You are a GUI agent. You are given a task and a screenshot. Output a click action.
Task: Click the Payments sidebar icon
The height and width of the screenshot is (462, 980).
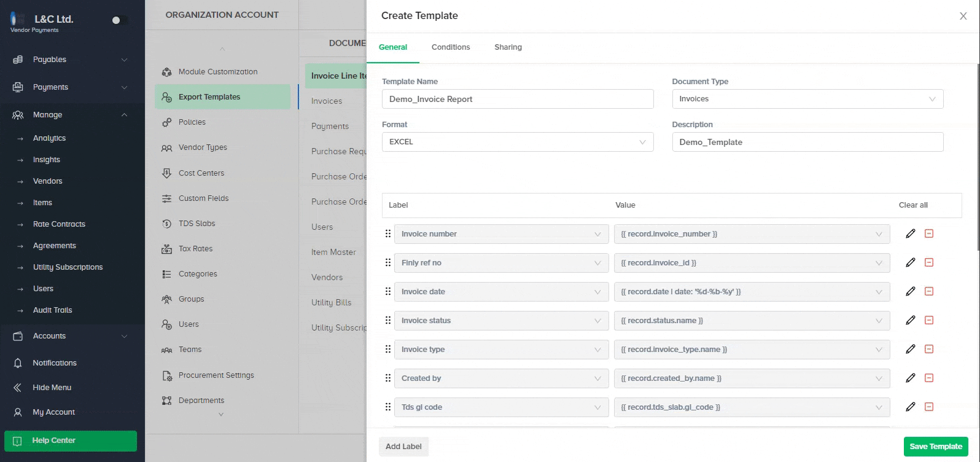coord(18,87)
